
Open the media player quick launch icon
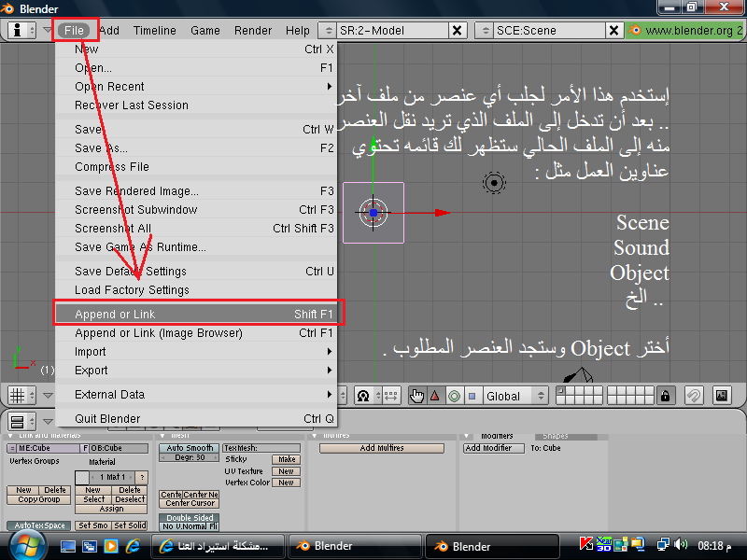tap(111, 546)
